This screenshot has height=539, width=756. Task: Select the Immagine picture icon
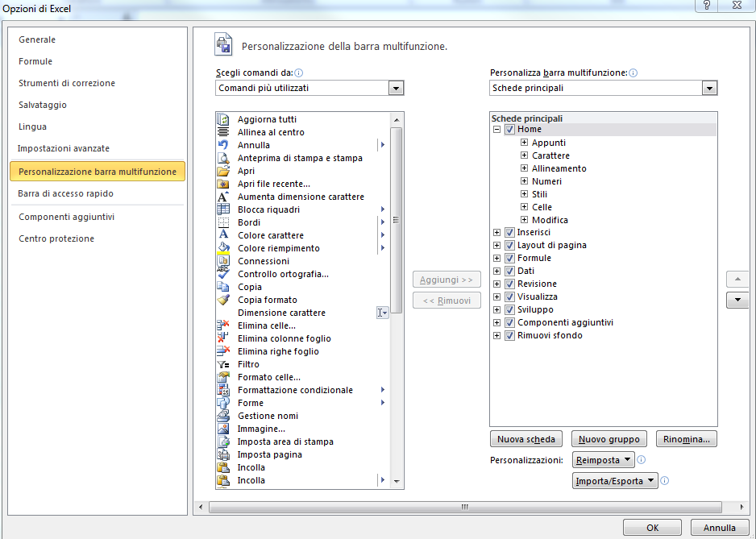tap(223, 429)
